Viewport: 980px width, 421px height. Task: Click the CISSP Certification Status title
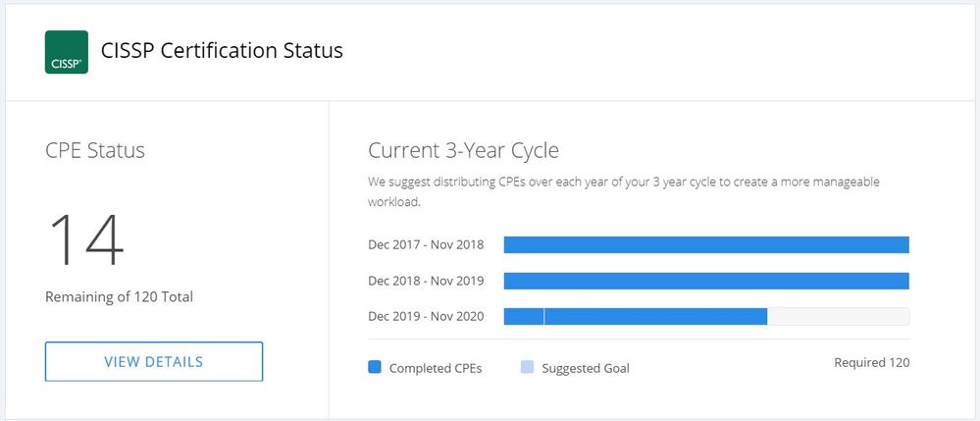[222, 50]
